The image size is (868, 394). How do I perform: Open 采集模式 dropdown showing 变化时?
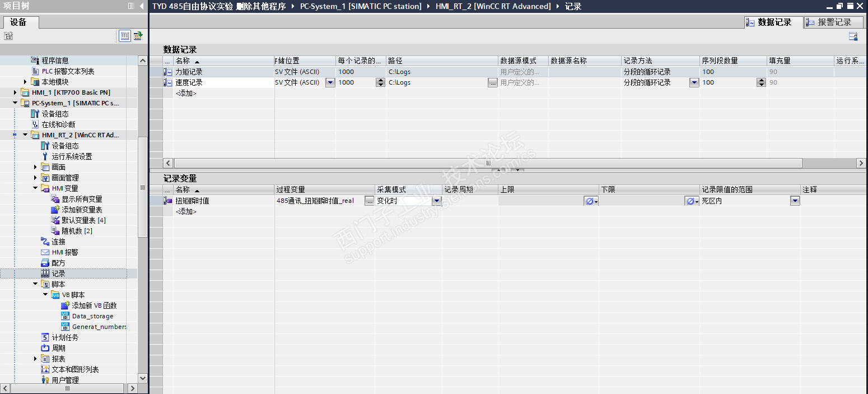click(436, 201)
